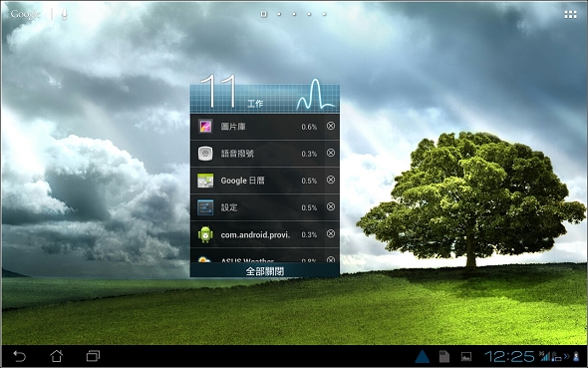
Task: Tap the SD card notification icon
Action: point(444,356)
